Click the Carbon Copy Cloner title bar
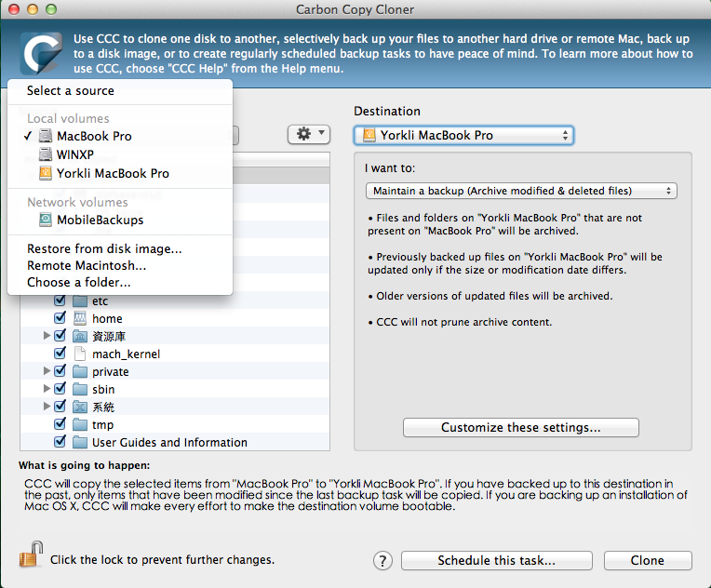The width and height of the screenshot is (711, 588). click(355, 9)
